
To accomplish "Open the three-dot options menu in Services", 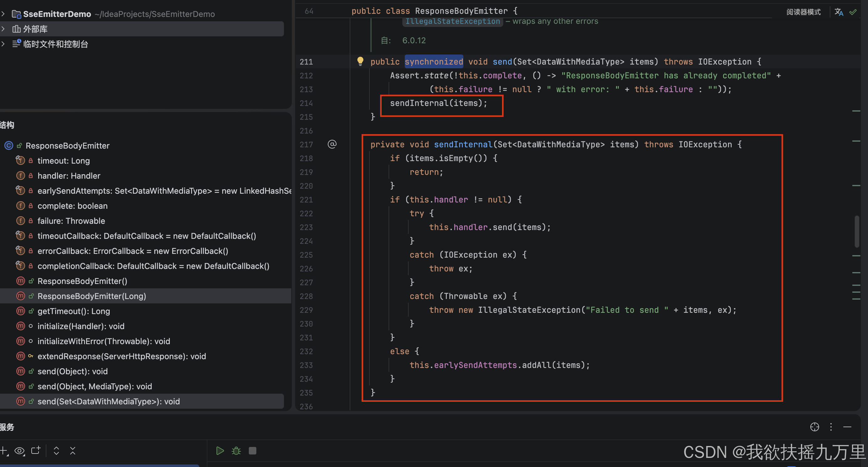I will [831, 427].
